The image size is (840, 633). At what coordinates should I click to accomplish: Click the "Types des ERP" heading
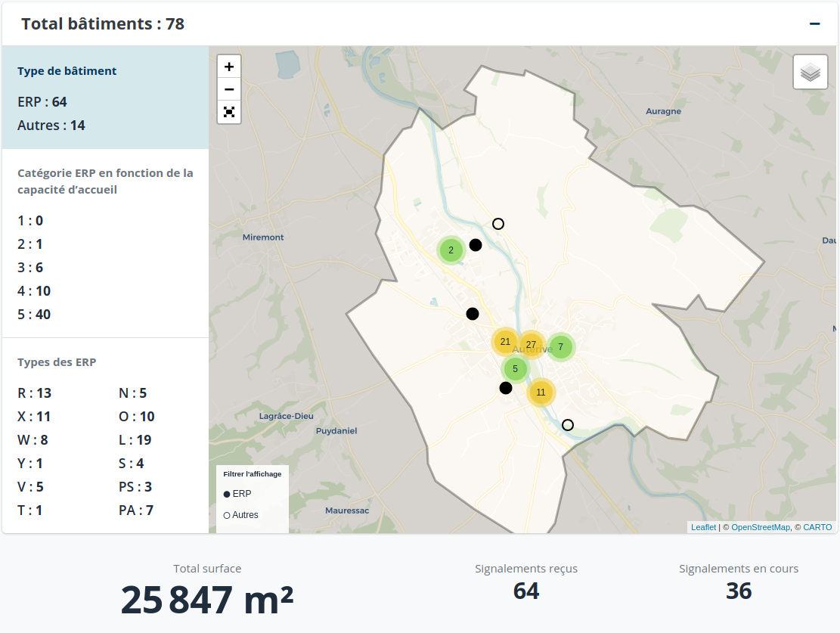point(57,362)
